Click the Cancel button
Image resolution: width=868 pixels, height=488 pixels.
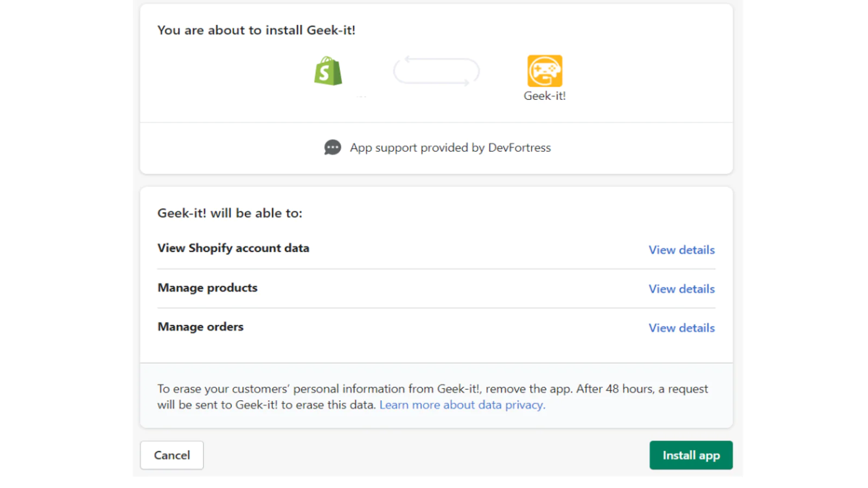(172, 455)
